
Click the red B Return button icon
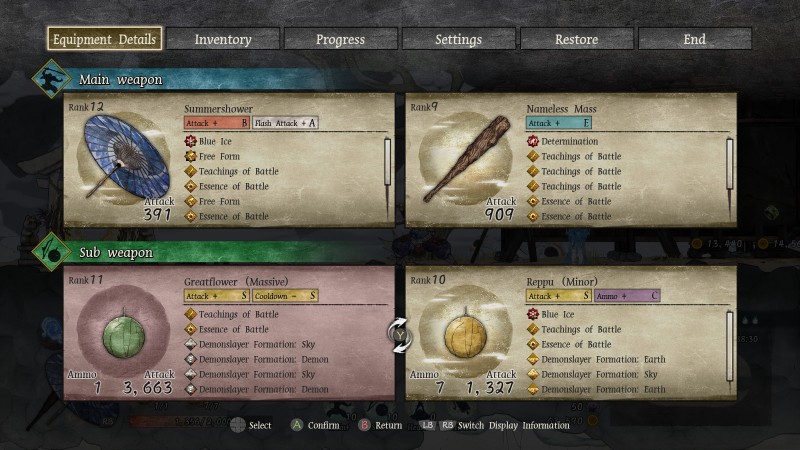point(364,424)
